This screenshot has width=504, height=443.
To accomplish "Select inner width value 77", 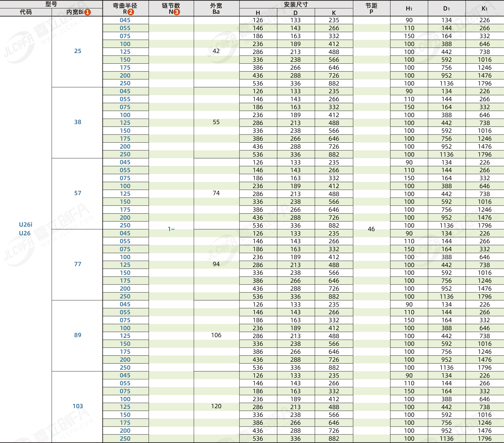I will pos(78,264).
